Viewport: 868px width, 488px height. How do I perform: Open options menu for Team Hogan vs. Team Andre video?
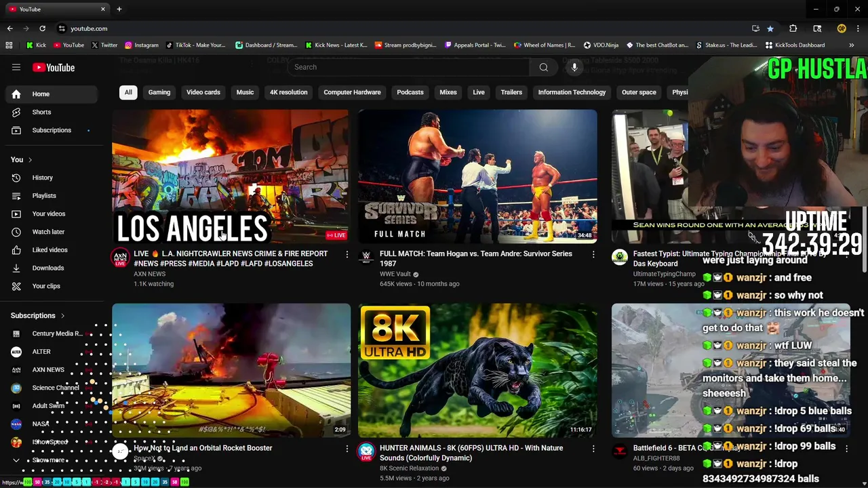pos(593,254)
